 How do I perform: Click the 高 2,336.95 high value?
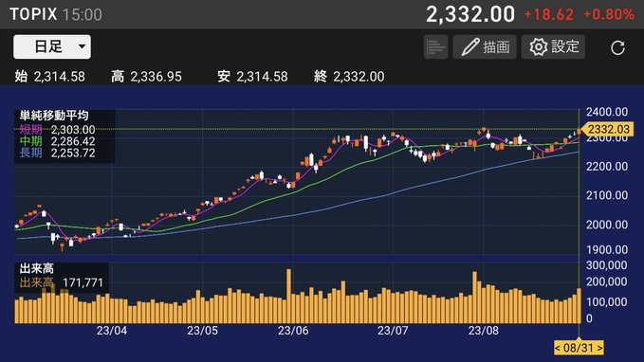coord(146,77)
